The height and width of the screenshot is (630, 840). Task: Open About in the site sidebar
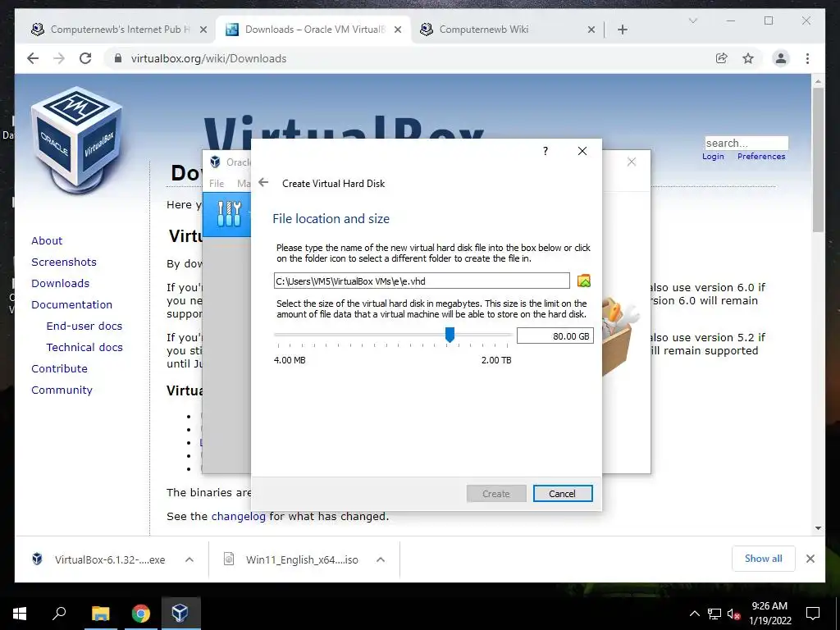tap(47, 240)
